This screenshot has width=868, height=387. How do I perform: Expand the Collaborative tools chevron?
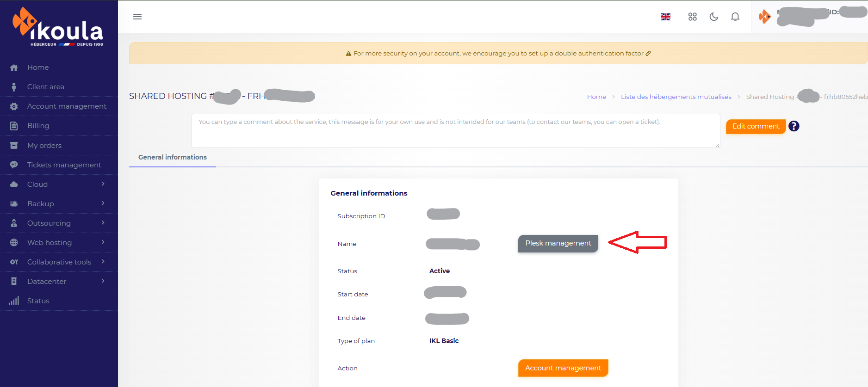[x=103, y=262]
